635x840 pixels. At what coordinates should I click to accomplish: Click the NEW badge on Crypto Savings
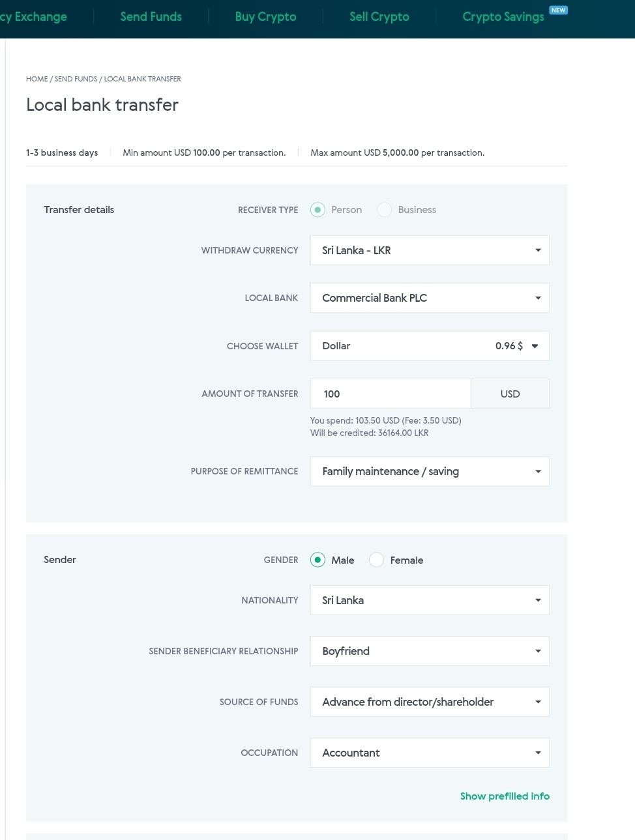click(558, 10)
